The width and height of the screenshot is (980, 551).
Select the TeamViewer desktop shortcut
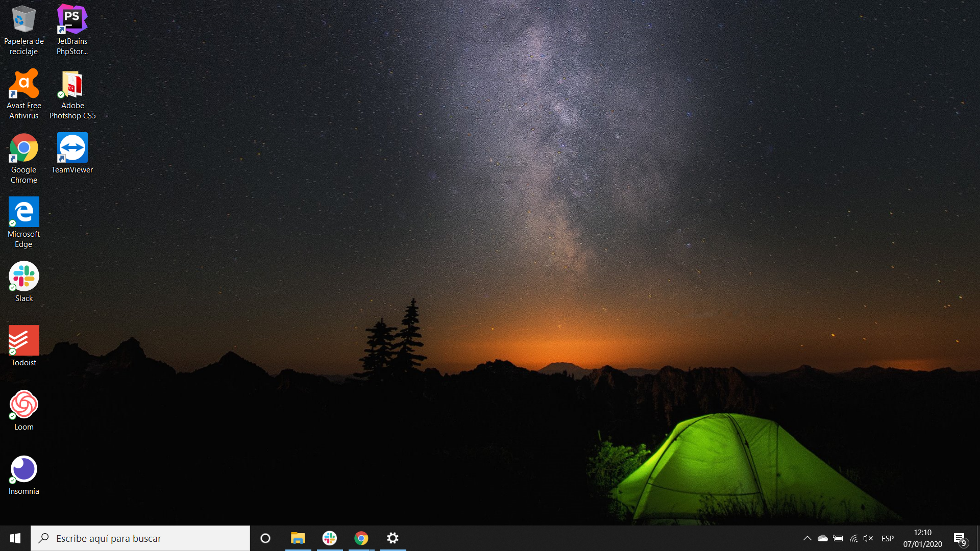[72, 154]
